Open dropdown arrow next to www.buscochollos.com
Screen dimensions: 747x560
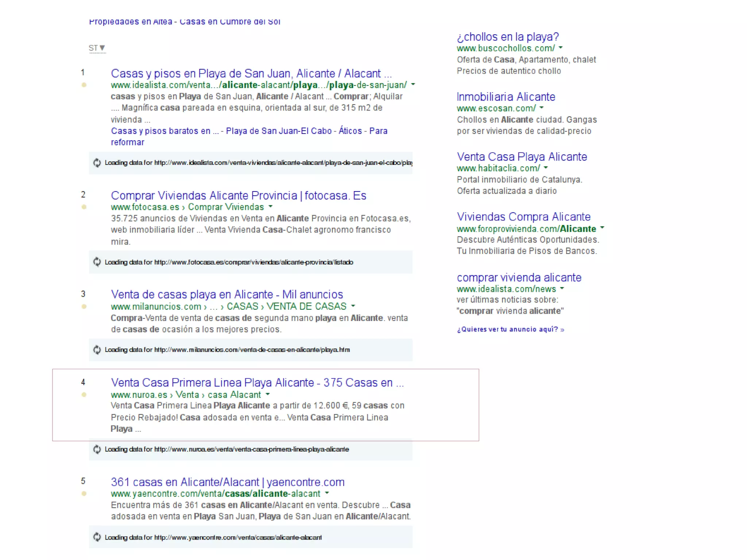(x=561, y=47)
